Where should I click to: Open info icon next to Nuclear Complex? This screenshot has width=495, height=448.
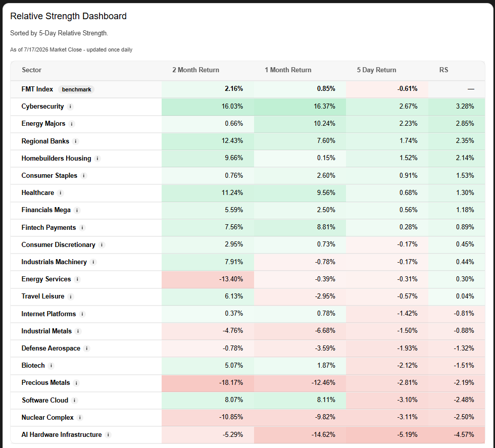tap(80, 418)
